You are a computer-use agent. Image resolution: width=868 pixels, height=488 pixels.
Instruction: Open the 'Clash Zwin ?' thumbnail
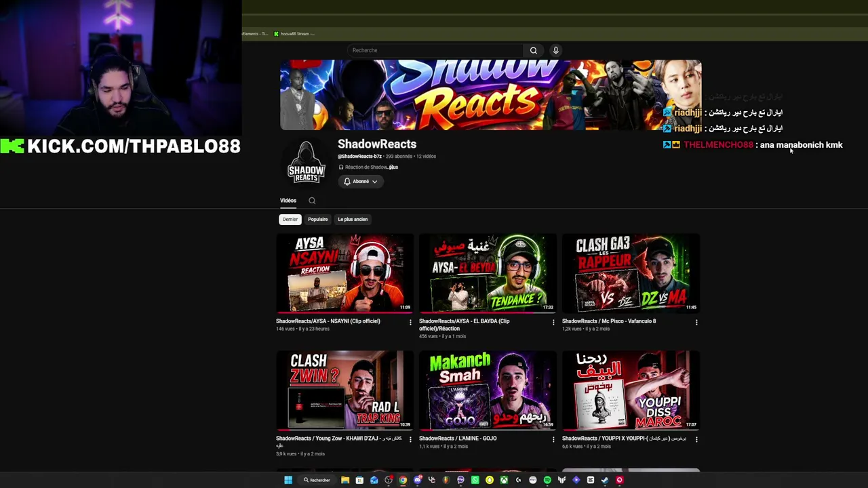click(344, 390)
